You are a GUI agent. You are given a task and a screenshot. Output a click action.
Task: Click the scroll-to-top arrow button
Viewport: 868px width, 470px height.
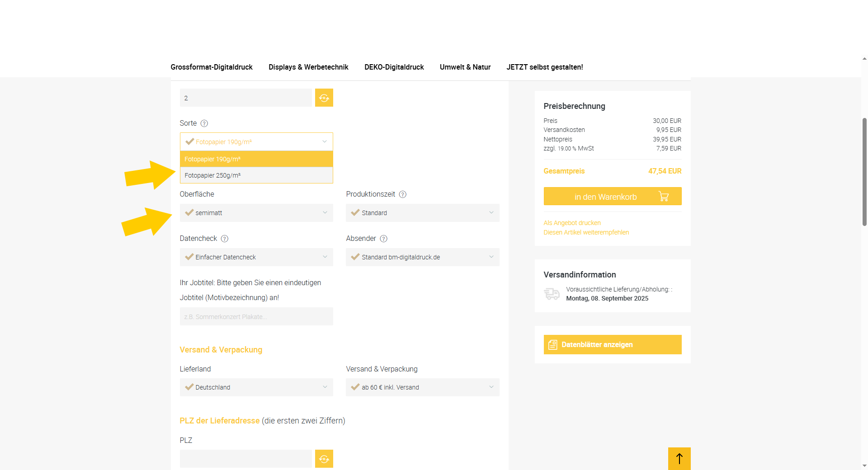coord(679,459)
